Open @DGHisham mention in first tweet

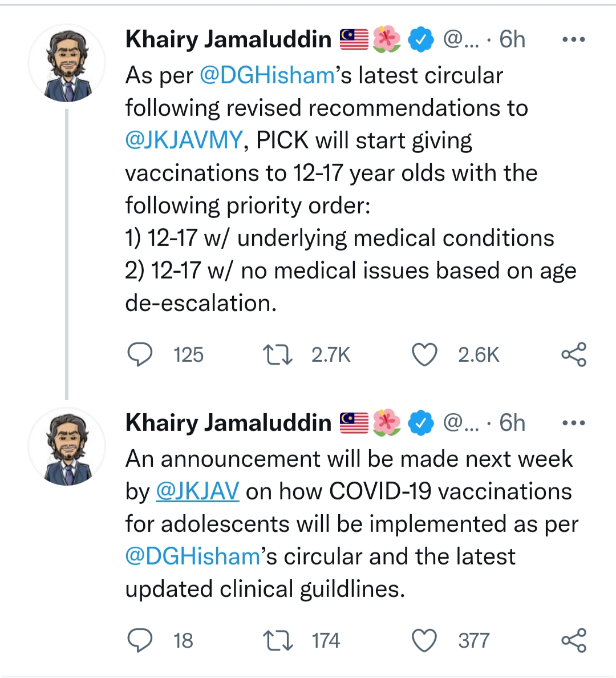267,75
